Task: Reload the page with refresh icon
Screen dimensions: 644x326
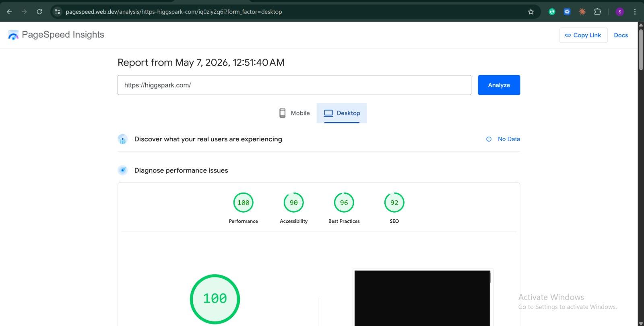Action: (39, 12)
